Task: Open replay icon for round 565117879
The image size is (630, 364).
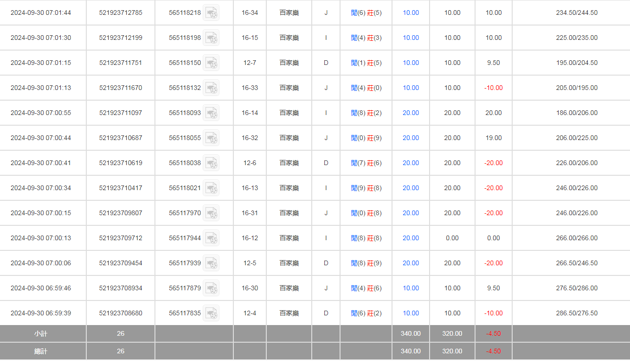Action: (211, 288)
